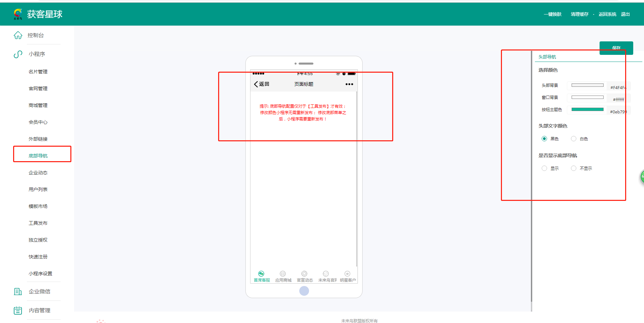Click the 获客星球 logo icon
Viewport: 644px width, 323px height.
(18, 14)
